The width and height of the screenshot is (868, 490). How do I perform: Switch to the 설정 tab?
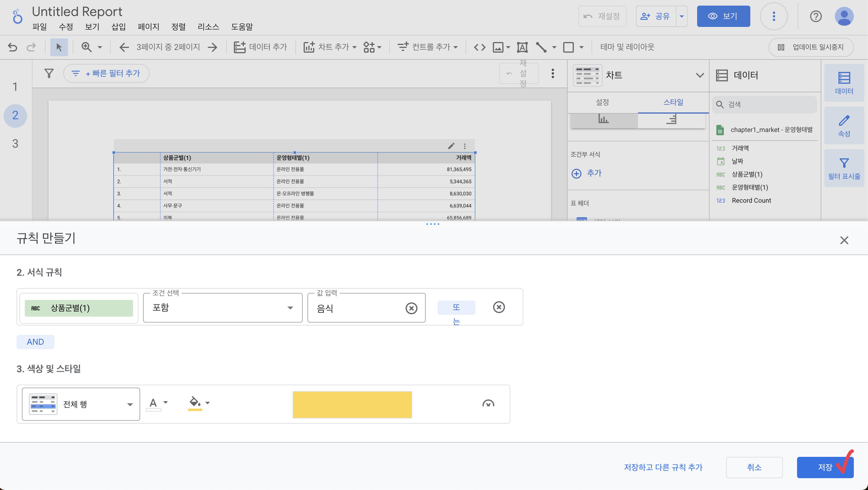click(x=602, y=102)
